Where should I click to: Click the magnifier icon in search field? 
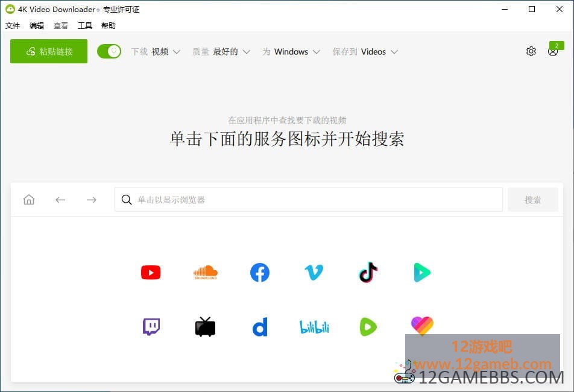[127, 200]
